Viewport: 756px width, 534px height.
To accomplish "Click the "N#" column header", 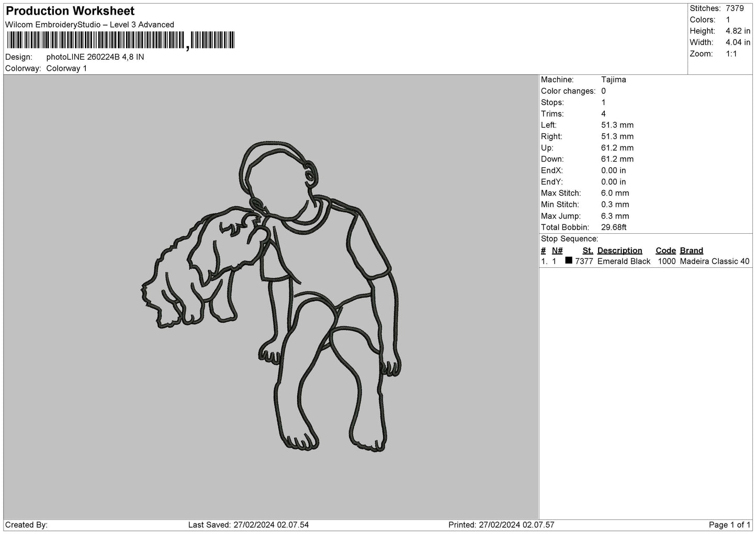I will 557,251.
